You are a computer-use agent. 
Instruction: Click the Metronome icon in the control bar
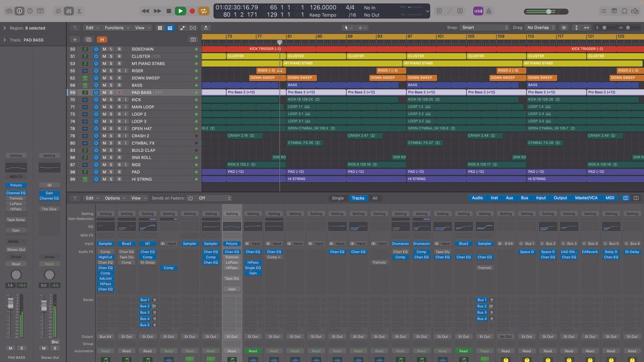tap(488, 11)
